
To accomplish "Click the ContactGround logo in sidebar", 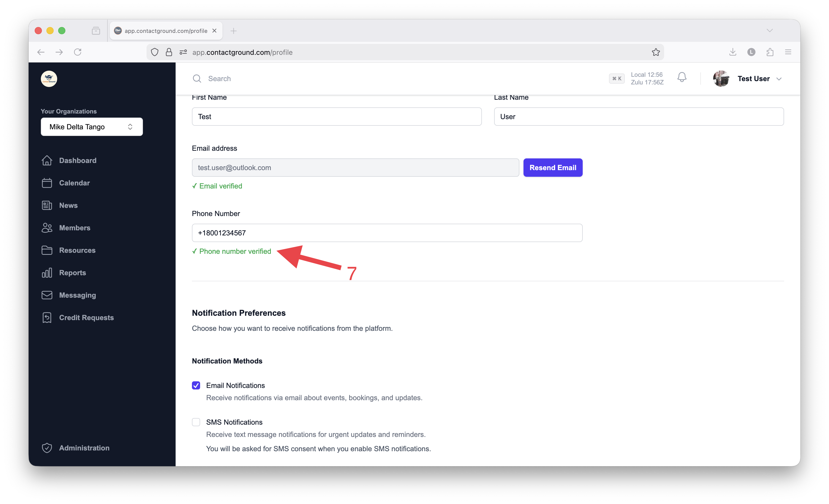I will pos(49,79).
